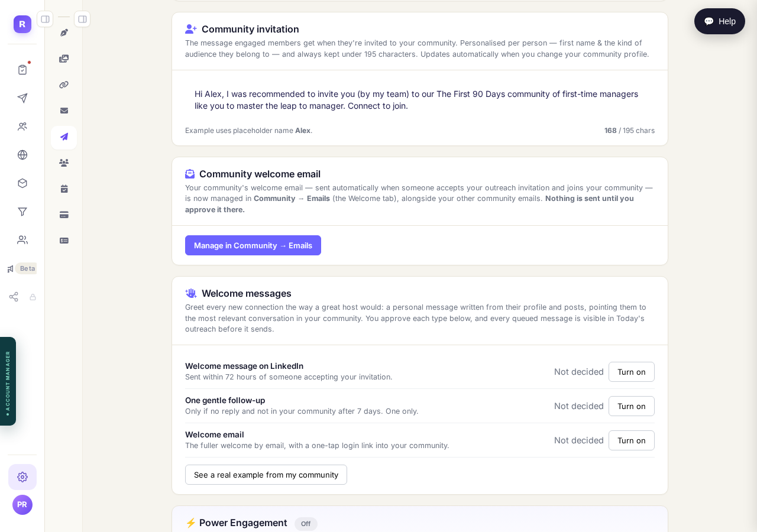Open the link chain settings icon
The height and width of the screenshot is (532, 757).
[64, 85]
